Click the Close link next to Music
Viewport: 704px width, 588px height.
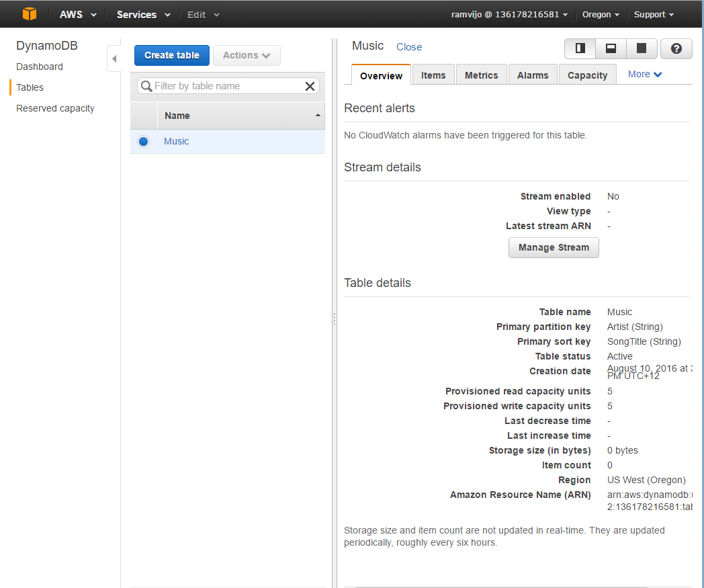tap(408, 47)
